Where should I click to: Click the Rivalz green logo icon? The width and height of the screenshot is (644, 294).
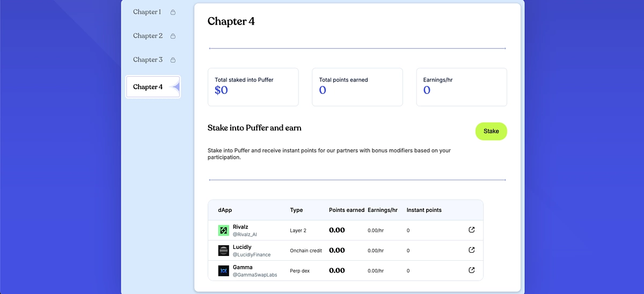click(224, 230)
